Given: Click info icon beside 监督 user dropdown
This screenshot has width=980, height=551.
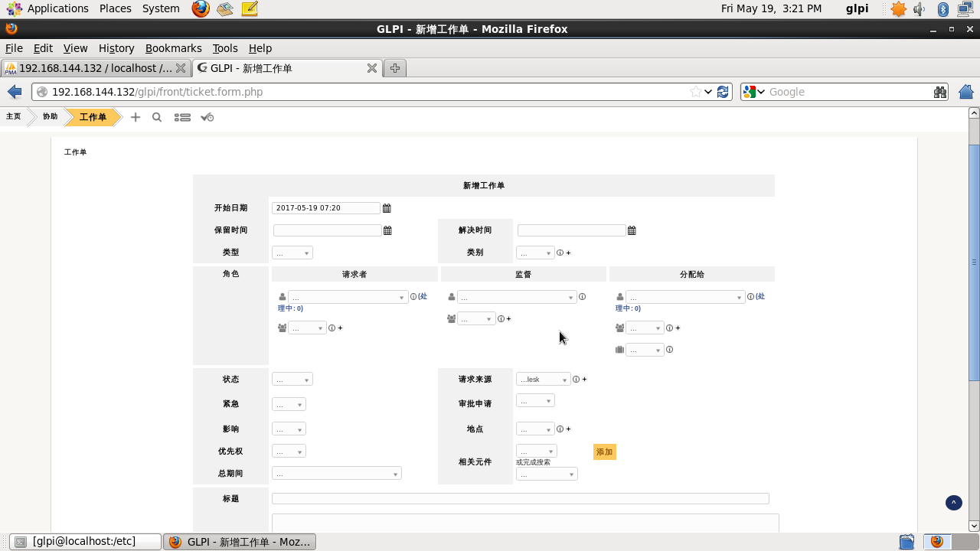Looking at the screenshot, I should click(x=582, y=297).
